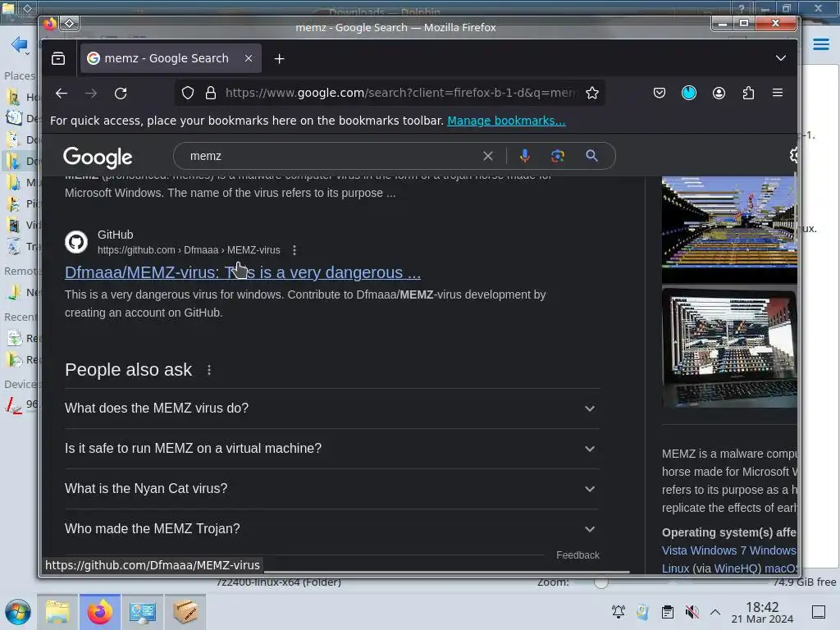Open top MEMZ screen-tunnel image thumbnail

point(729,221)
